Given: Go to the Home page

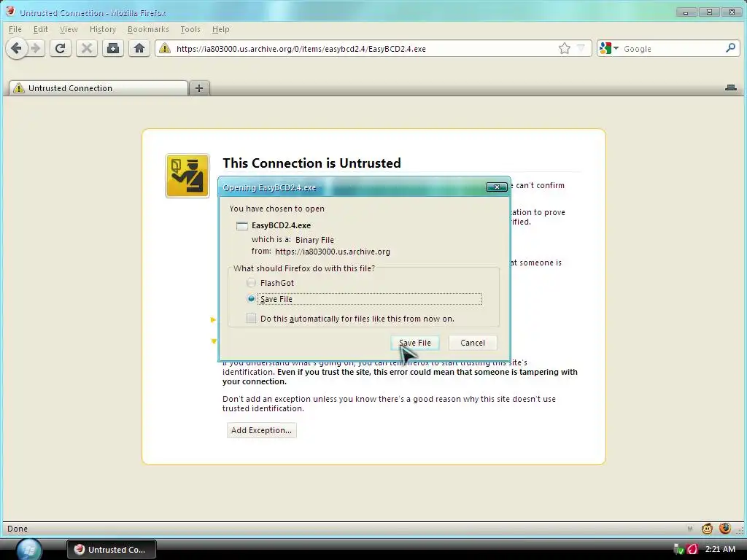Looking at the screenshot, I should 139,48.
